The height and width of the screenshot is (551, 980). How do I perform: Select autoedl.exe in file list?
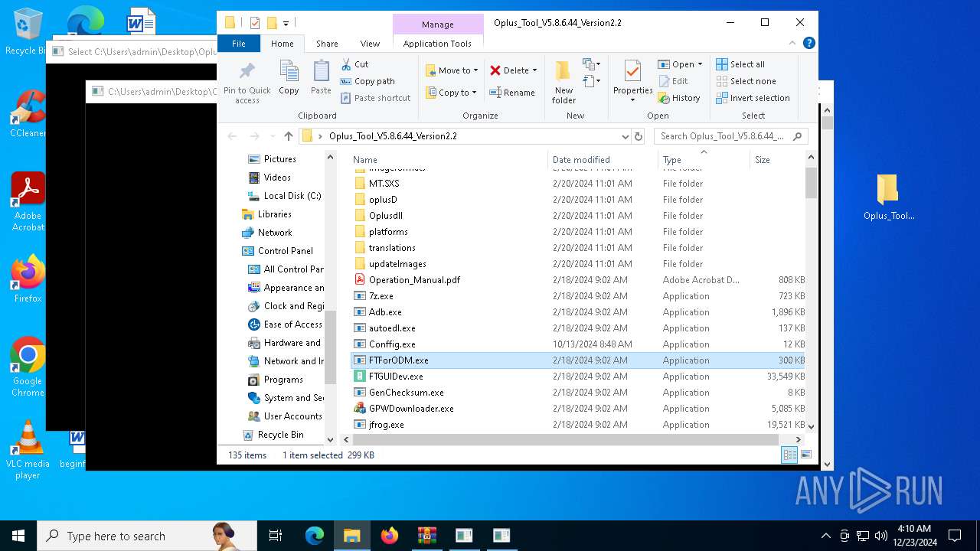[392, 328]
